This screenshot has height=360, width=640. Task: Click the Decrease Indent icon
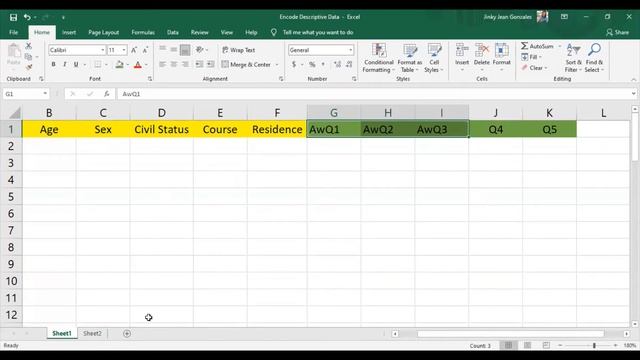(199, 64)
